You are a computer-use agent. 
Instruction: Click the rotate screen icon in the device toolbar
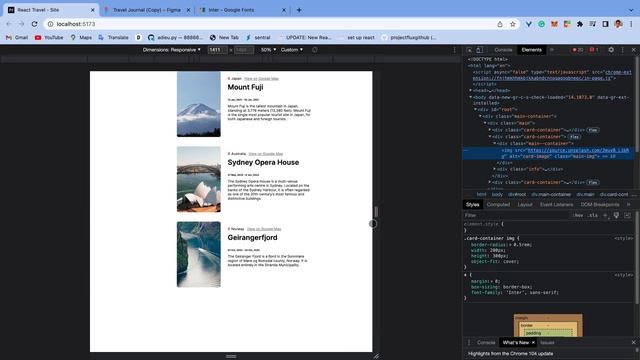[315, 50]
